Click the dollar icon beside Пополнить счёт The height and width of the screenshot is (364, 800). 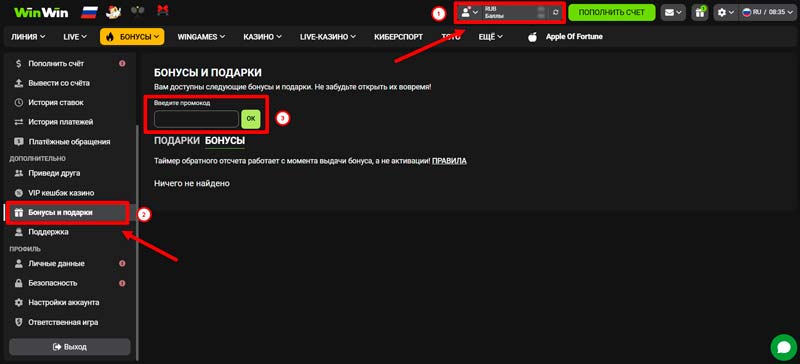pos(19,64)
